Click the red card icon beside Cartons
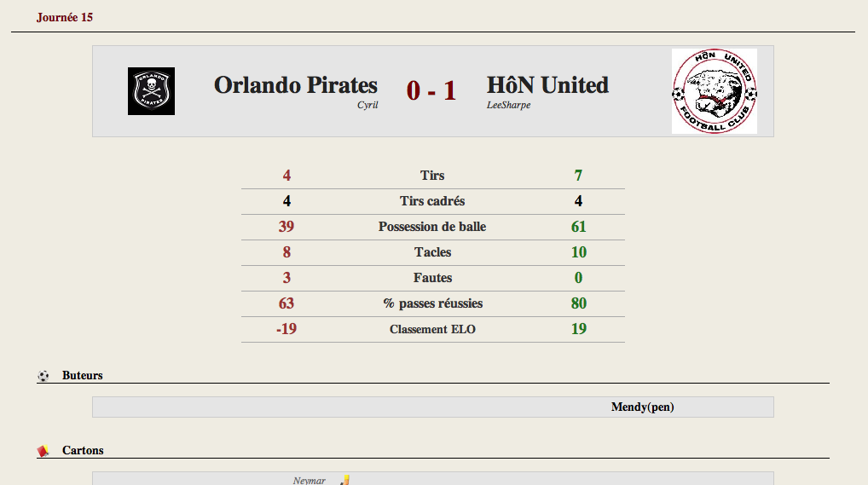 click(x=43, y=451)
